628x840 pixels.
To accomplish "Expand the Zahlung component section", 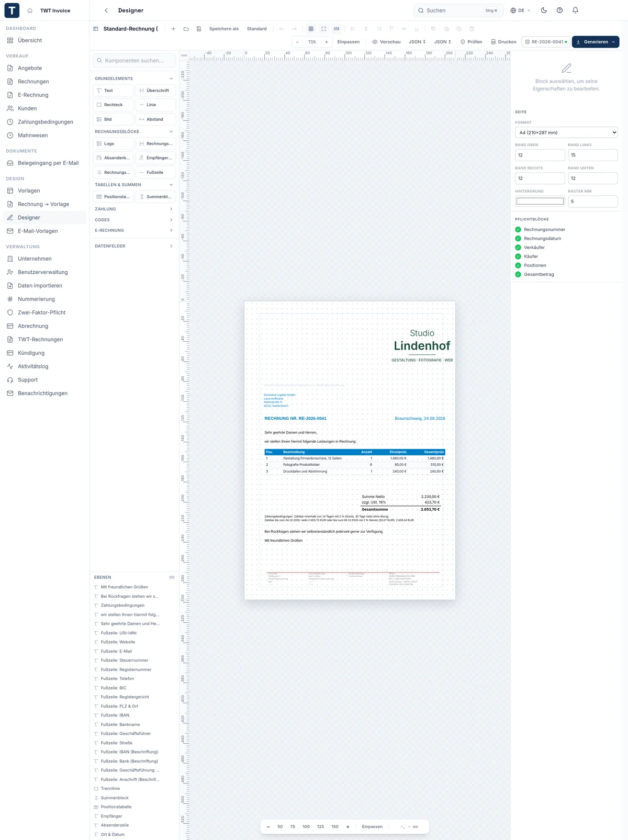I will click(x=134, y=209).
